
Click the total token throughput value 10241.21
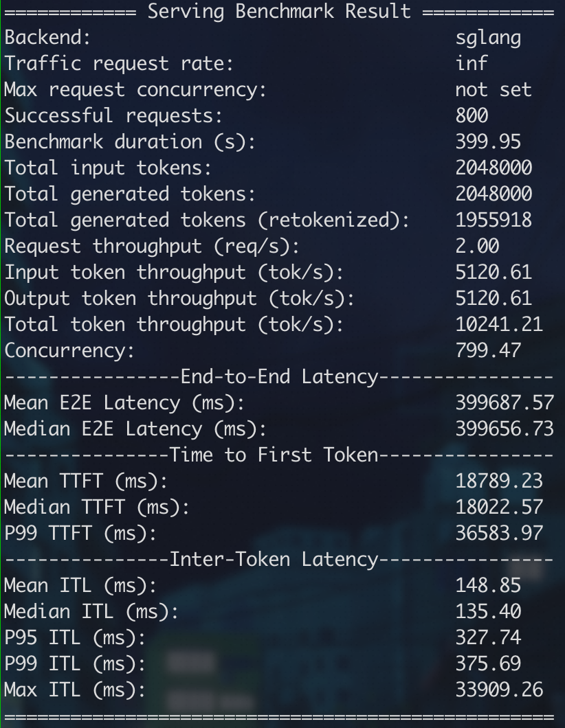(x=499, y=325)
